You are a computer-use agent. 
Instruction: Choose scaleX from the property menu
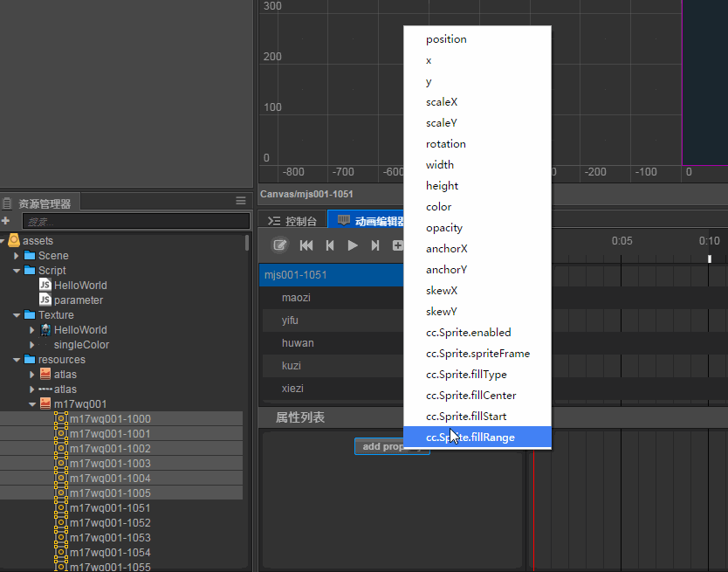click(477, 102)
